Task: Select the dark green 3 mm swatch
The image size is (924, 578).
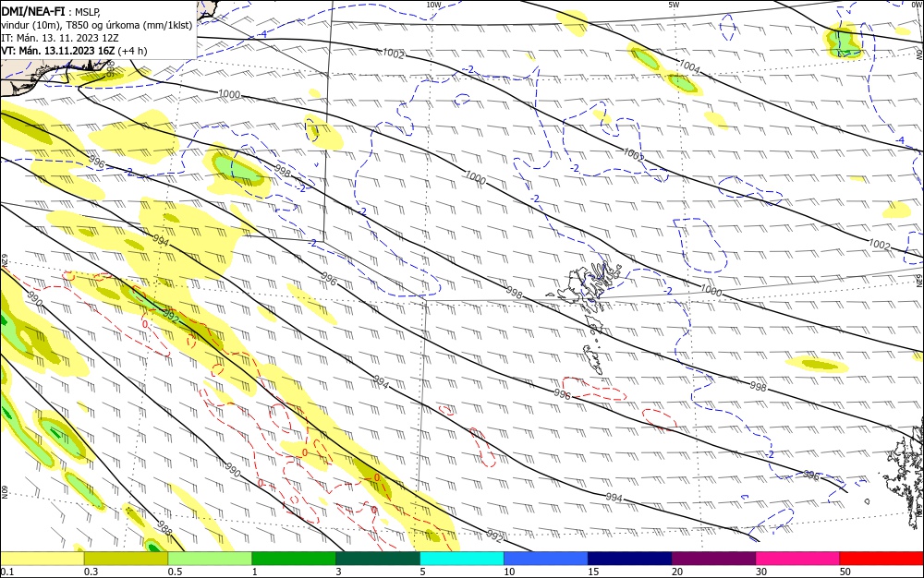Action: (378, 559)
